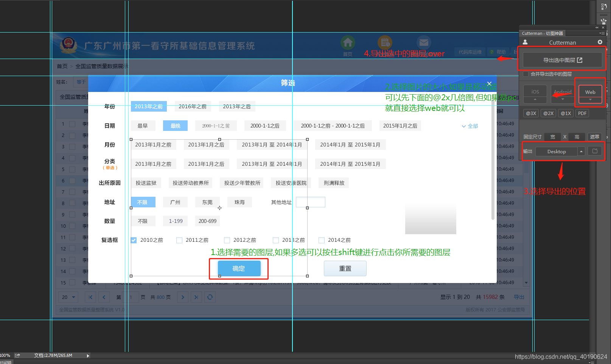
Task: Click the 其他地址 input box
Action: pos(311,202)
